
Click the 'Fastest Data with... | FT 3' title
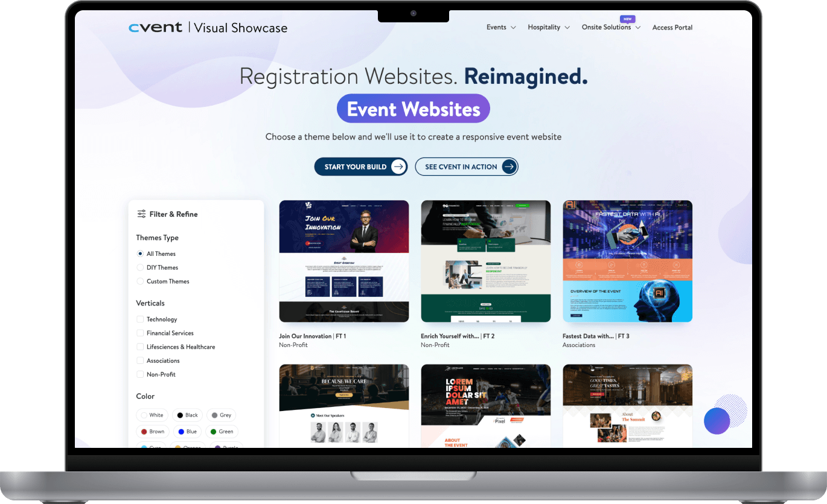coord(596,336)
